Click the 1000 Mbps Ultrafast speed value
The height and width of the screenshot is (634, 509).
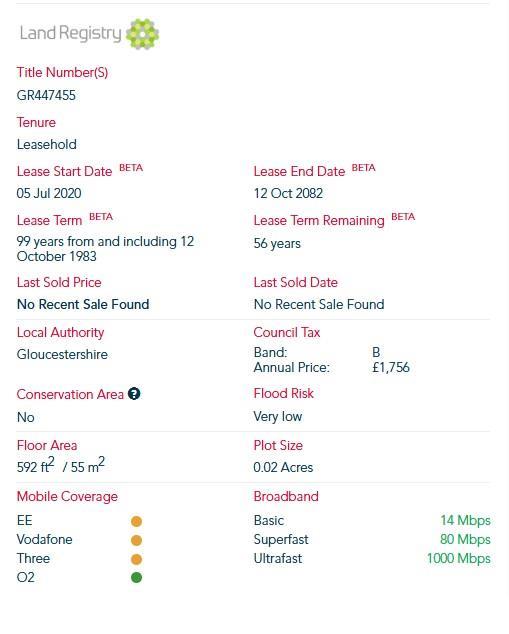458,558
